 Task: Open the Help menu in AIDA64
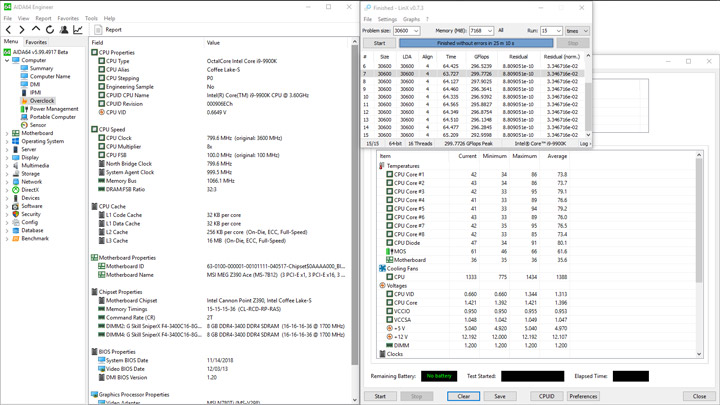coord(109,18)
